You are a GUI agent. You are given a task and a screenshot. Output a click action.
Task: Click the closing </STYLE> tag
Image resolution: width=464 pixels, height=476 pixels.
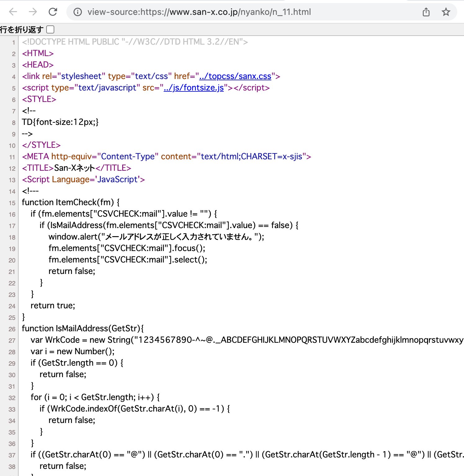point(41,145)
